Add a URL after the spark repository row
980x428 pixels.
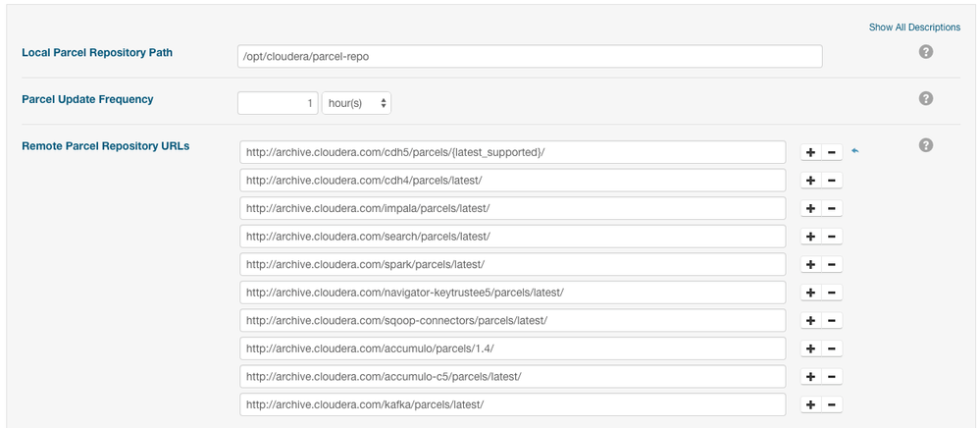pyautogui.click(x=810, y=265)
